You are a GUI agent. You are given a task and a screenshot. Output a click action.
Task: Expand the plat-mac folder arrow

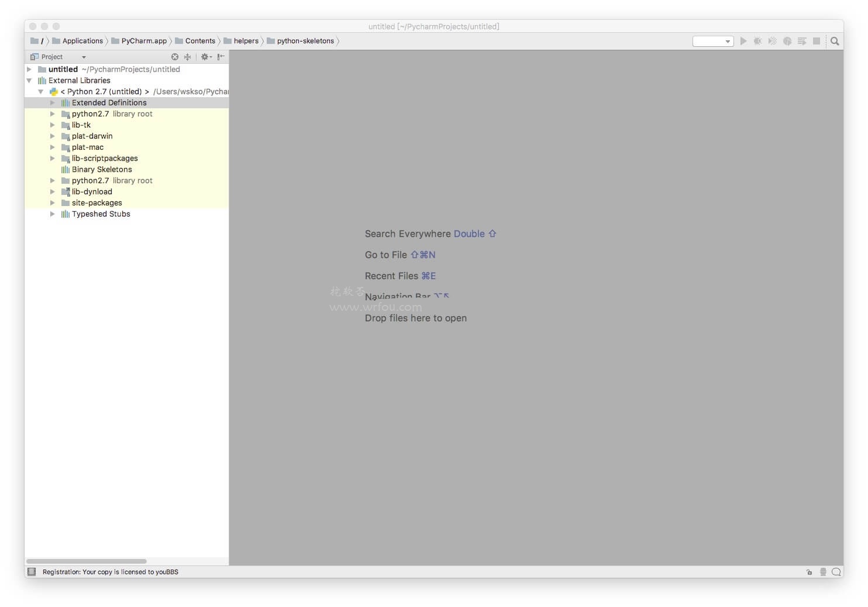[53, 147]
